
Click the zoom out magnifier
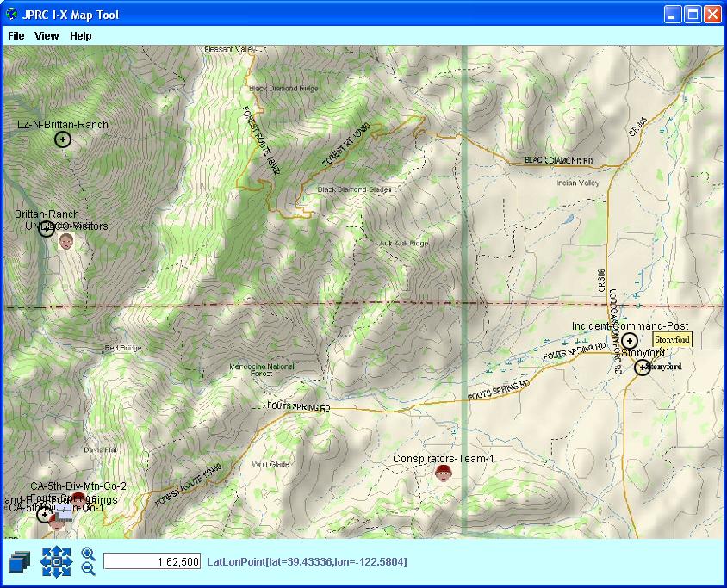88,568
